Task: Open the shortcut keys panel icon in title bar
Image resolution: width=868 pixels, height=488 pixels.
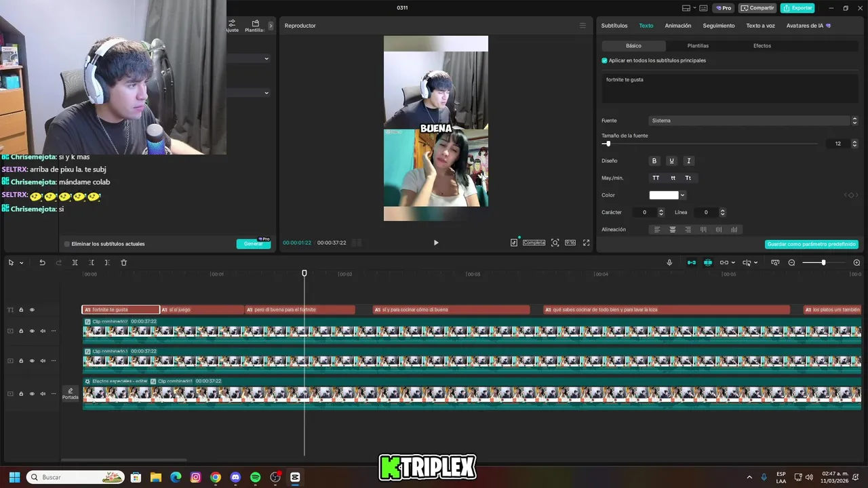Action: [x=703, y=8]
